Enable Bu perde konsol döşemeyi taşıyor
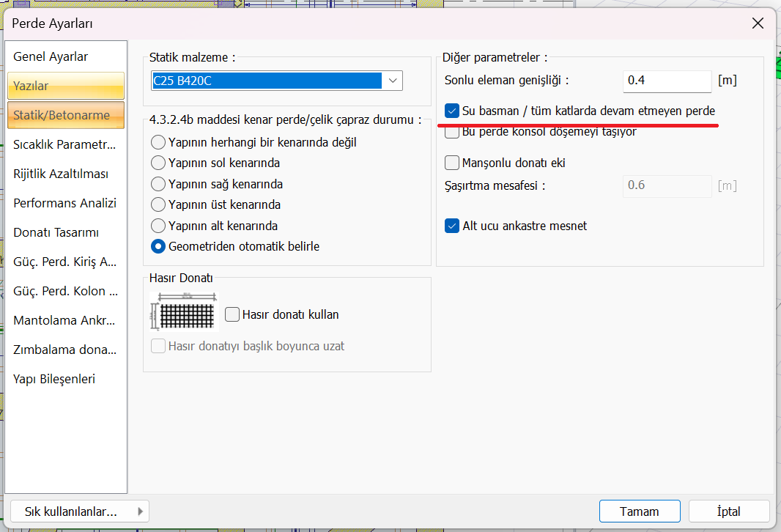Screen dimensions: 781x532 452,133
